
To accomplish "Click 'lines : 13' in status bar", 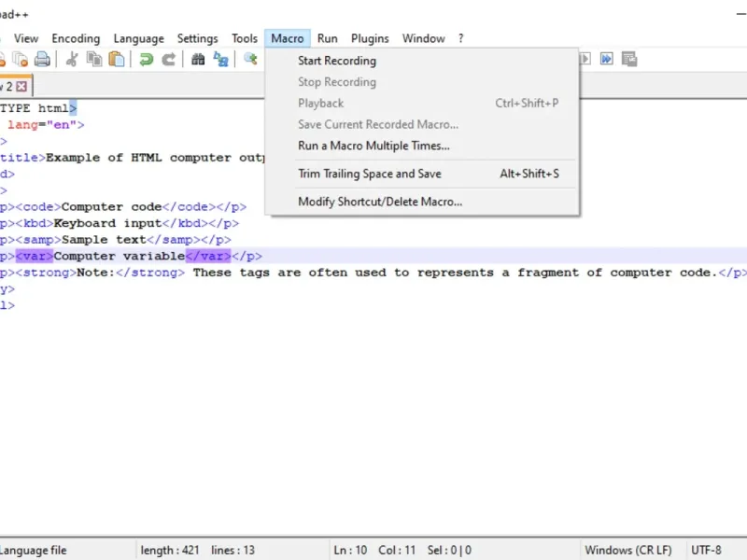I will (233, 551).
